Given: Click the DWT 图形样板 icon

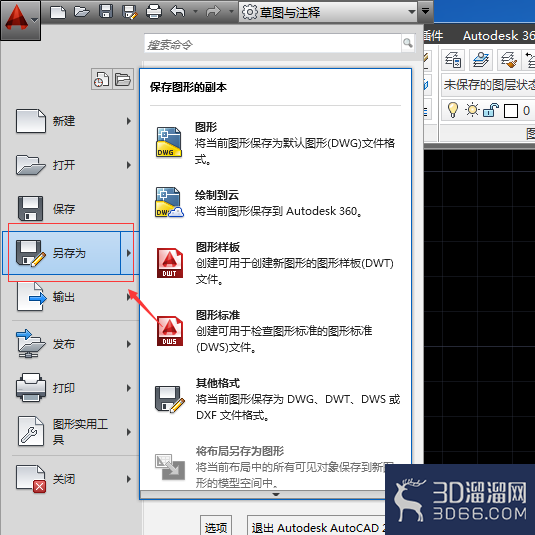Looking at the screenshot, I should [x=170, y=263].
